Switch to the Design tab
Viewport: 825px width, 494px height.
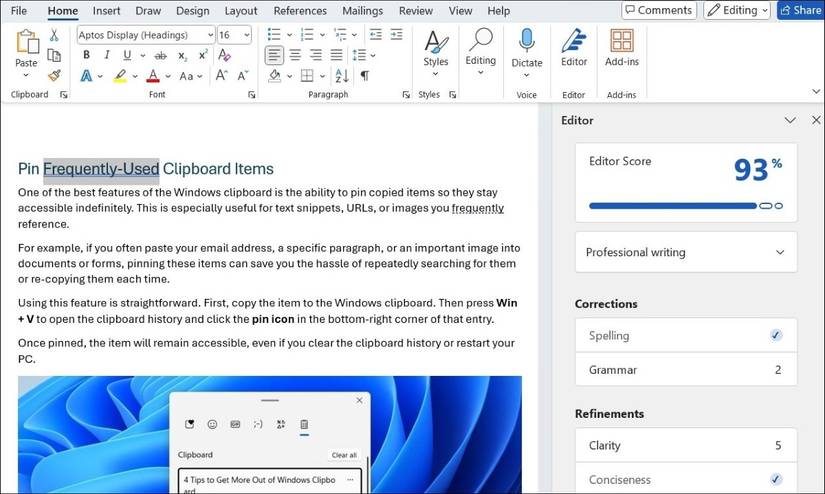pos(193,11)
